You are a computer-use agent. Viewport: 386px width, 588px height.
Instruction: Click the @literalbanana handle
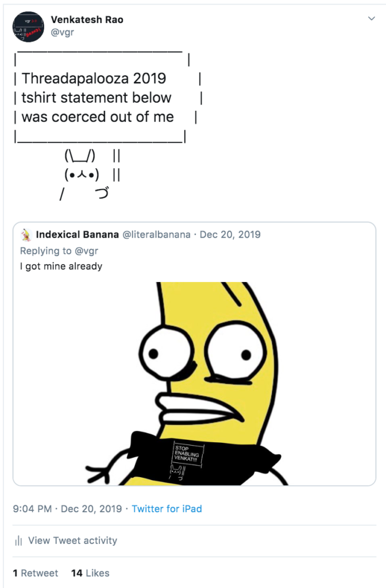[156, 234]
